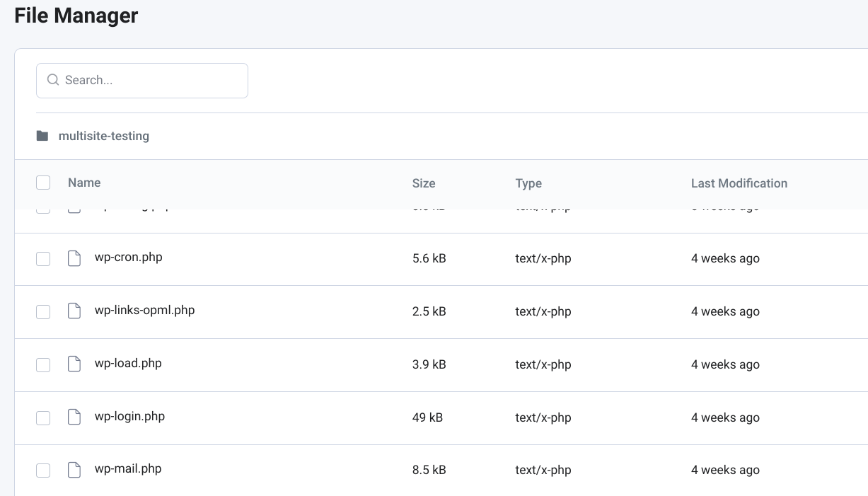The height and width of the screenshot is (496, 868).
Task: Click the wp-load.php file icon
Action: click(74, 364)
